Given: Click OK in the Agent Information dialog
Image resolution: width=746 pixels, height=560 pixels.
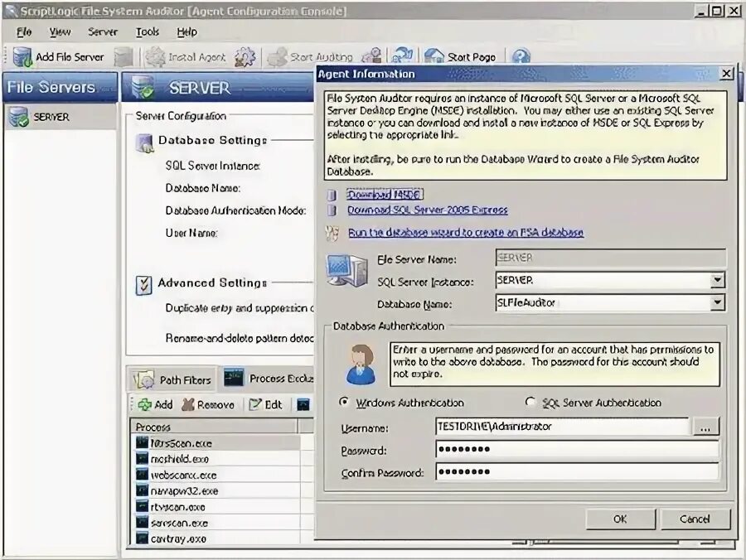Looking at the screenshot, I should (620, 519).
